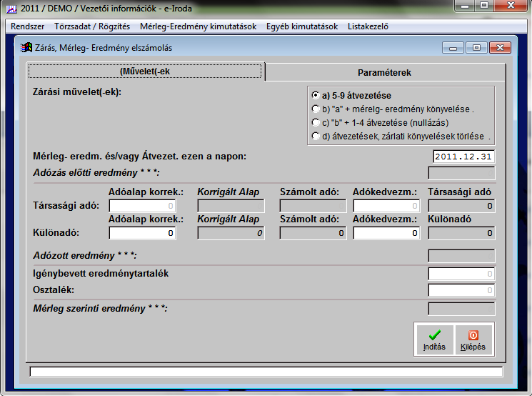Minimize the Zárás inner dialog window
This screenshot has height=396, width=532.
tap(453, 48)
